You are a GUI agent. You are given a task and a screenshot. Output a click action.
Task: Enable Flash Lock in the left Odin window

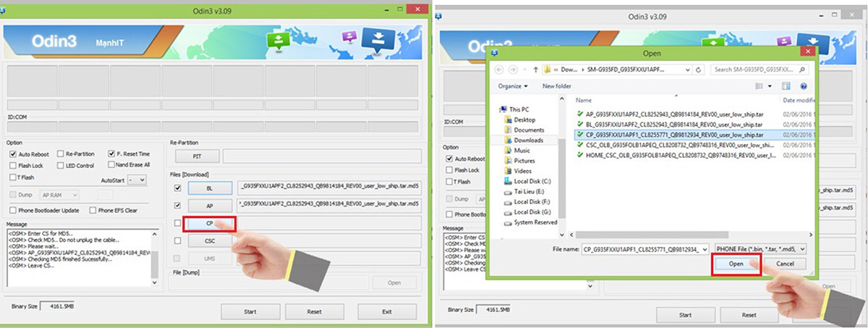(x=12, y=165)
